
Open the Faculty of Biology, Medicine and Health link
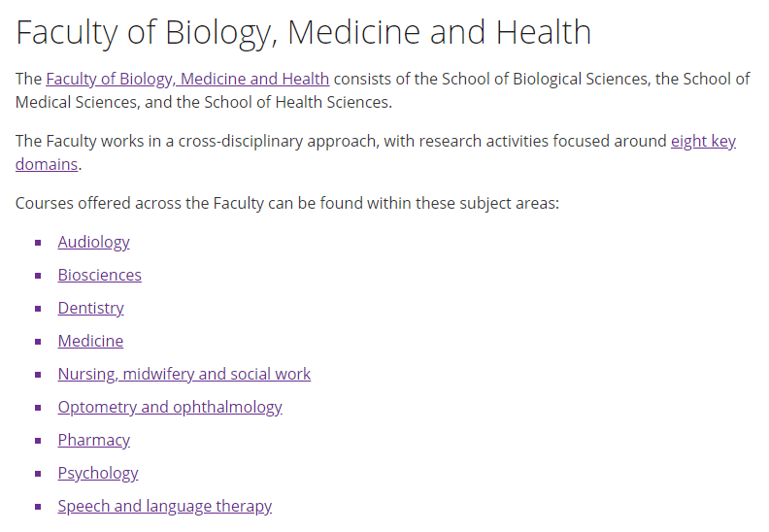187,79
